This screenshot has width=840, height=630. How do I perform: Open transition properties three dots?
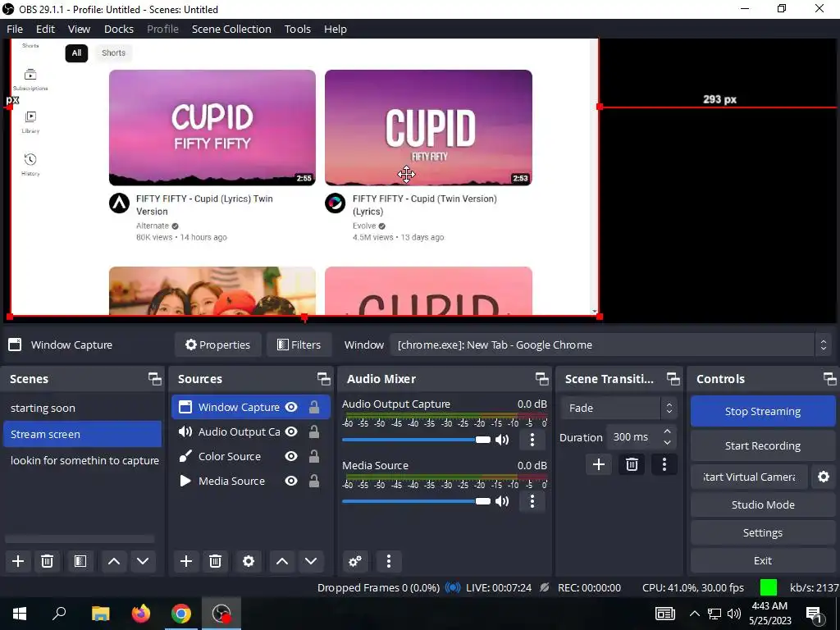click(664, 464)
